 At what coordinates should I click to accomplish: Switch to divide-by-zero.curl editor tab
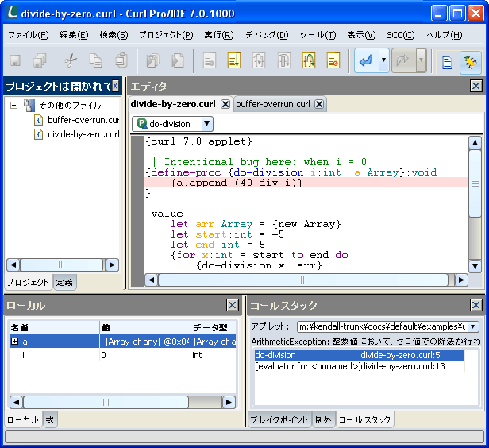173,104
